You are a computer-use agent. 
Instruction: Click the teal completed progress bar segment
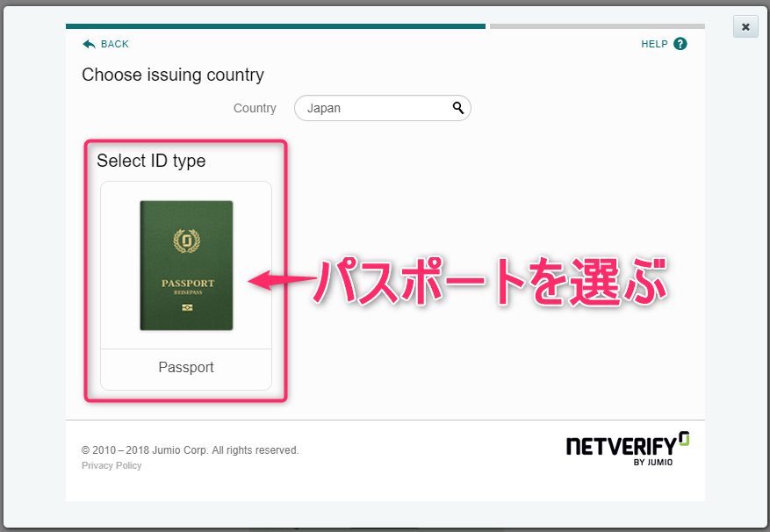pos(275,26)
